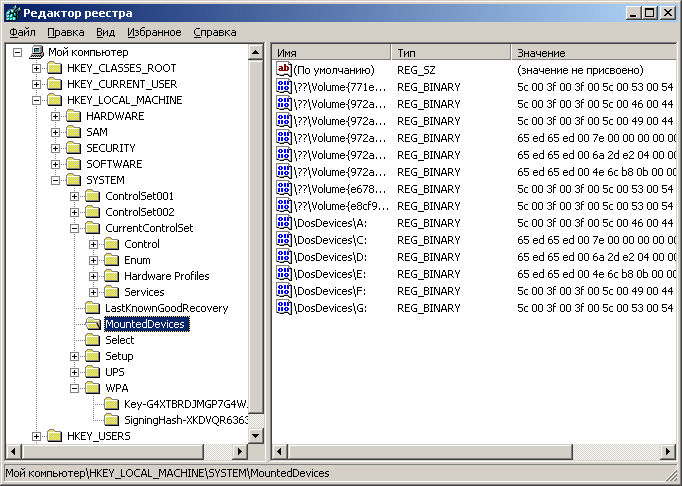This screenshot has height=486, width=682.
Task: Click the LastKnownGoodRecovery folder icon
Action: point(93,308)
